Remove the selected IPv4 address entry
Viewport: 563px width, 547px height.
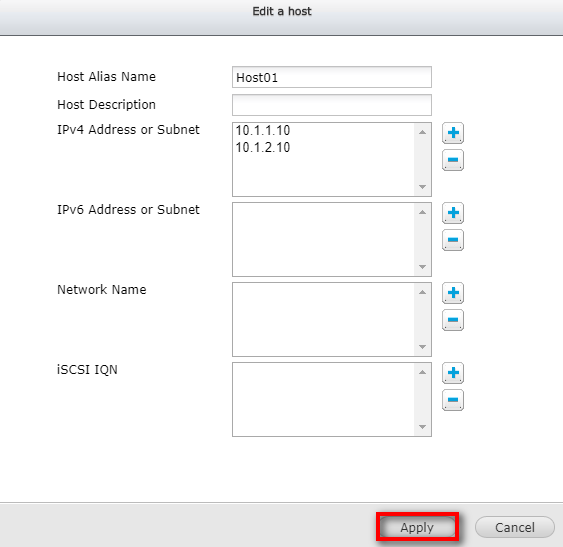(x=453, y=160)
